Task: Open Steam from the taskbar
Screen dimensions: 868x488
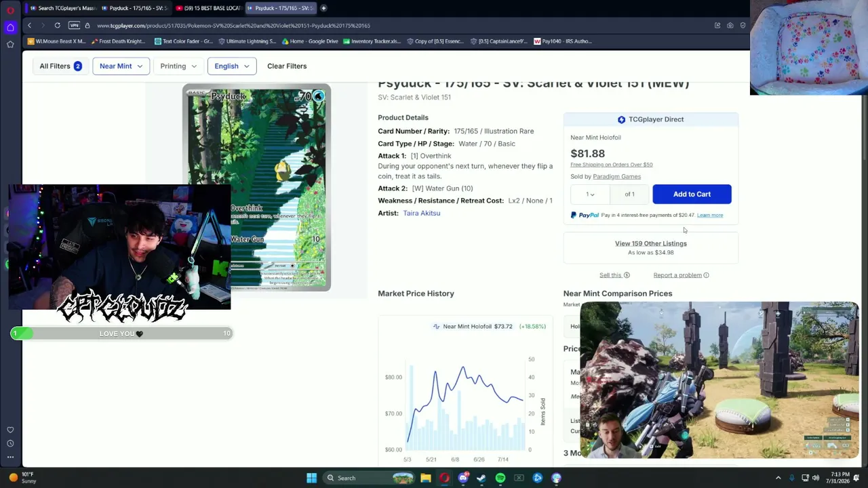Action: (481, 479)
